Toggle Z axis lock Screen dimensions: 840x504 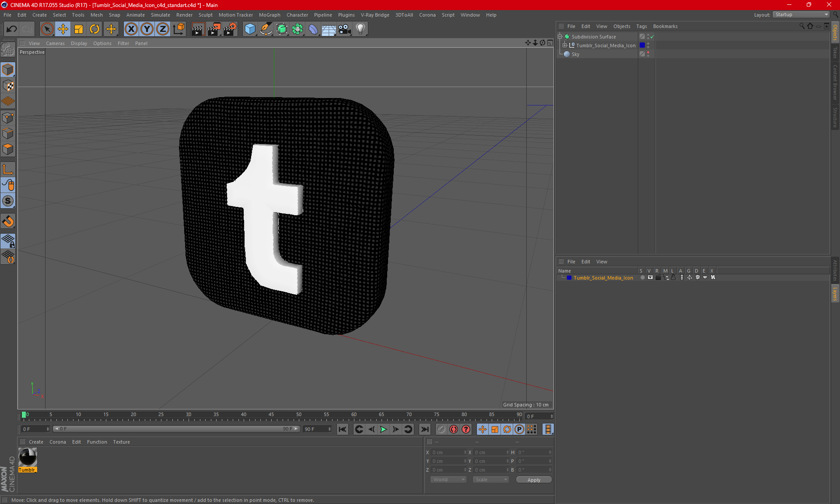163,29
